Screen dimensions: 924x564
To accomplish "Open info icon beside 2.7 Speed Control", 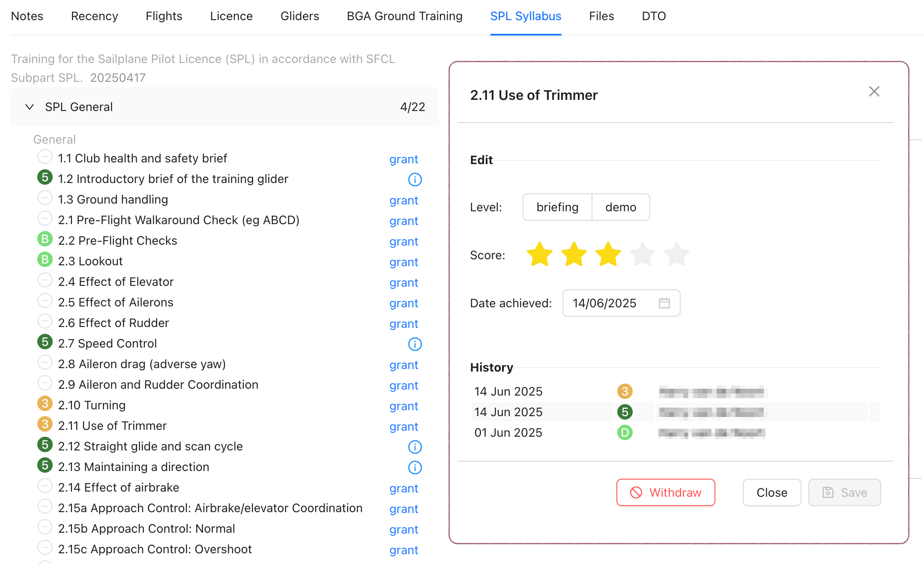I will pos(415,344).
